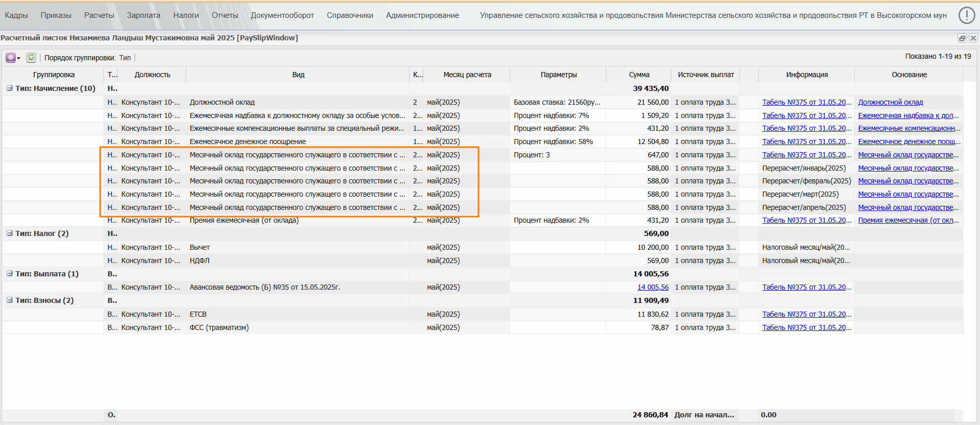Select the Премия ежемесячная (от оклада) cell

(x=298, y=220)
